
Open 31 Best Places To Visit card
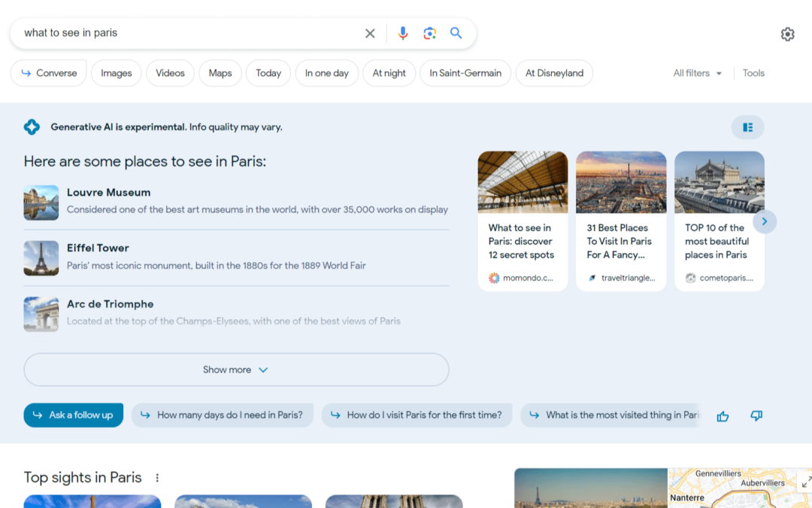(x=621, y=221)
